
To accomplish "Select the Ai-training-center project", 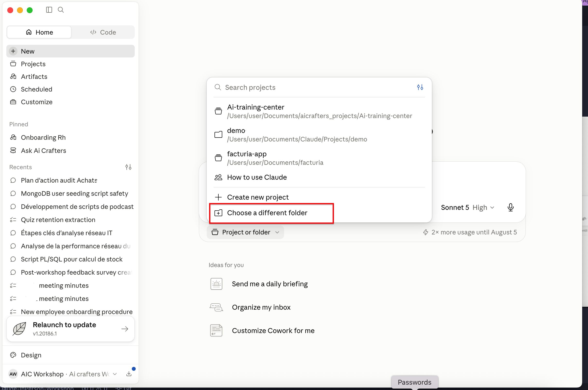I will click(x=319, y=111).
